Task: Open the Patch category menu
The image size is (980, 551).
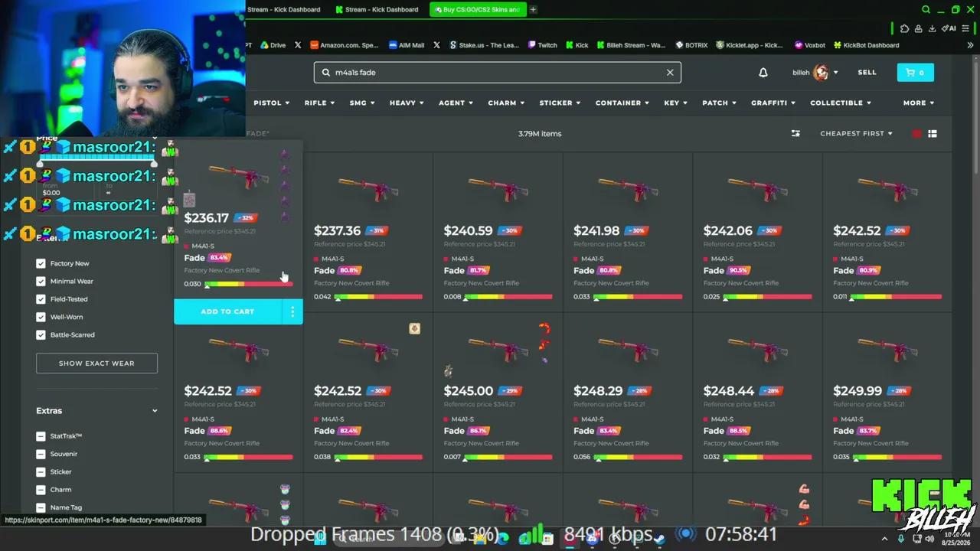Action: click(720, 103)
